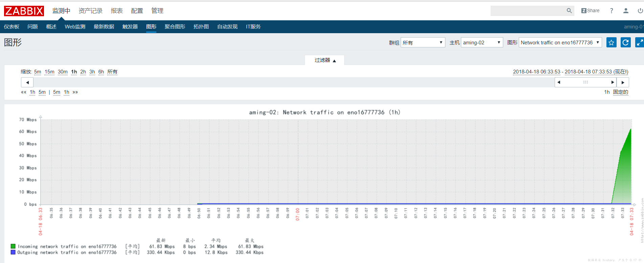
Task: Click the search magnifier icon
Action: tap(569, 11)
